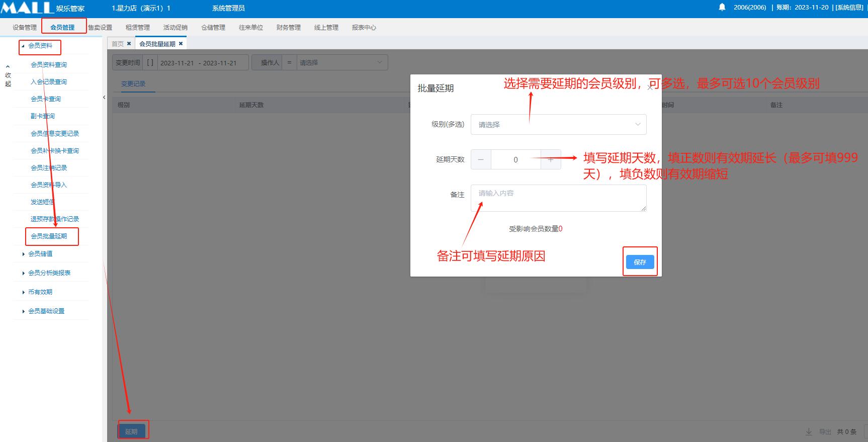Click the sidebar splitter collapse chevron
This screenshot has width=868, height=442.
pyautogui.click(x=104, y=98)
